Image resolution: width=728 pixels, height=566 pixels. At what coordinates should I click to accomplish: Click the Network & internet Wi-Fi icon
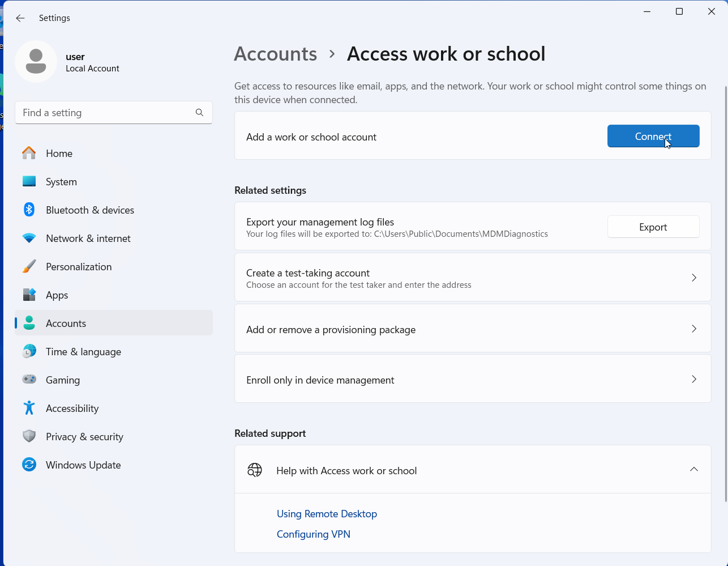click(x=29, y=239)
